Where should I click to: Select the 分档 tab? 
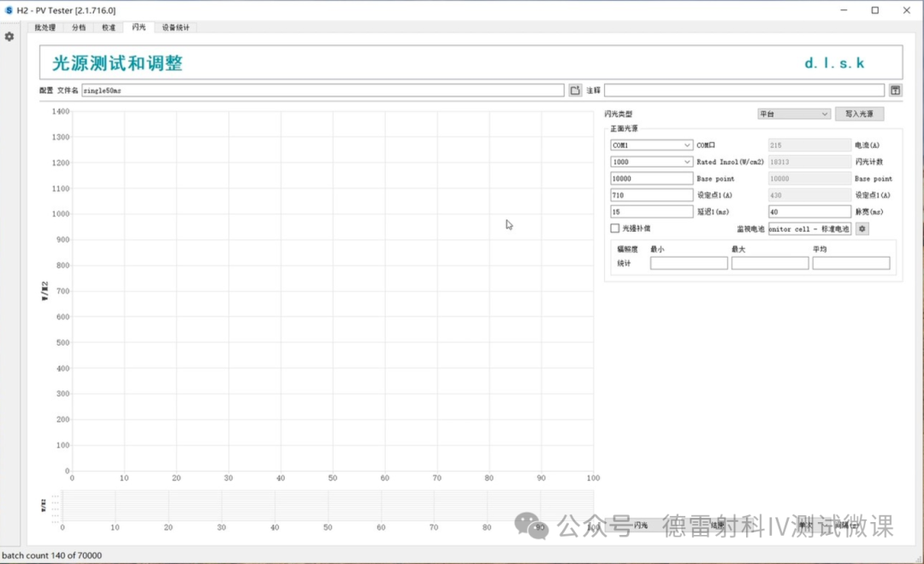[79, 27]
